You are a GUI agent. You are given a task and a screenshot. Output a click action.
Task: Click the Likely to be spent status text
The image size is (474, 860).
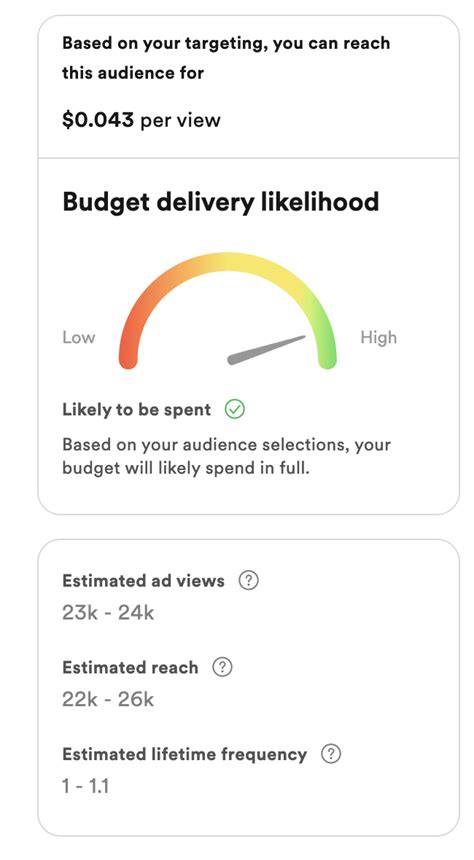[x=137, y=410]
